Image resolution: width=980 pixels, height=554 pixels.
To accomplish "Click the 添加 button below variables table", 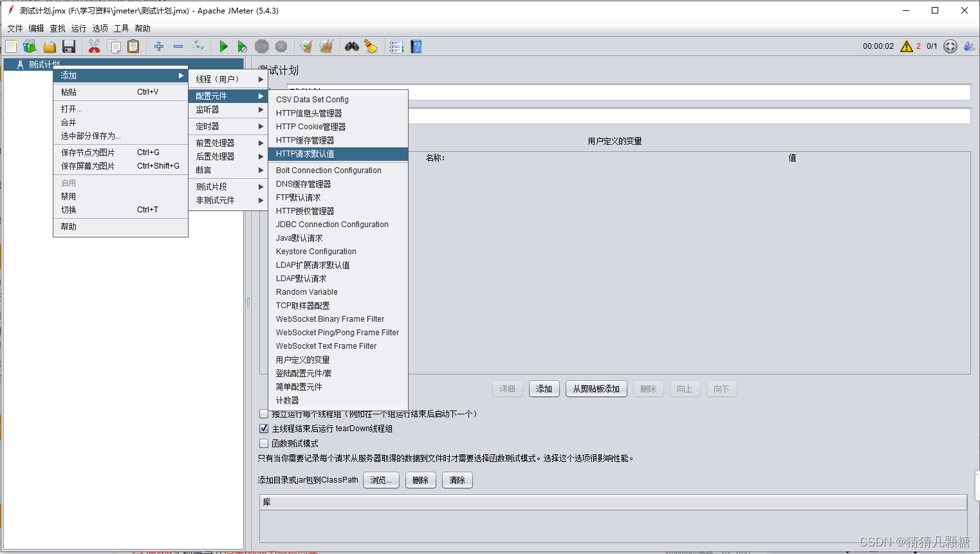I will tap(544, 389).
